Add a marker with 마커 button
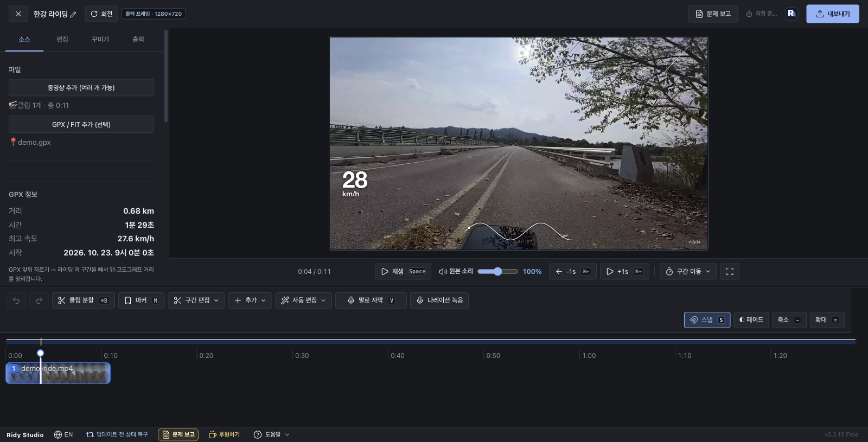Viewport: 868px width, 442px height. [141, 300]
